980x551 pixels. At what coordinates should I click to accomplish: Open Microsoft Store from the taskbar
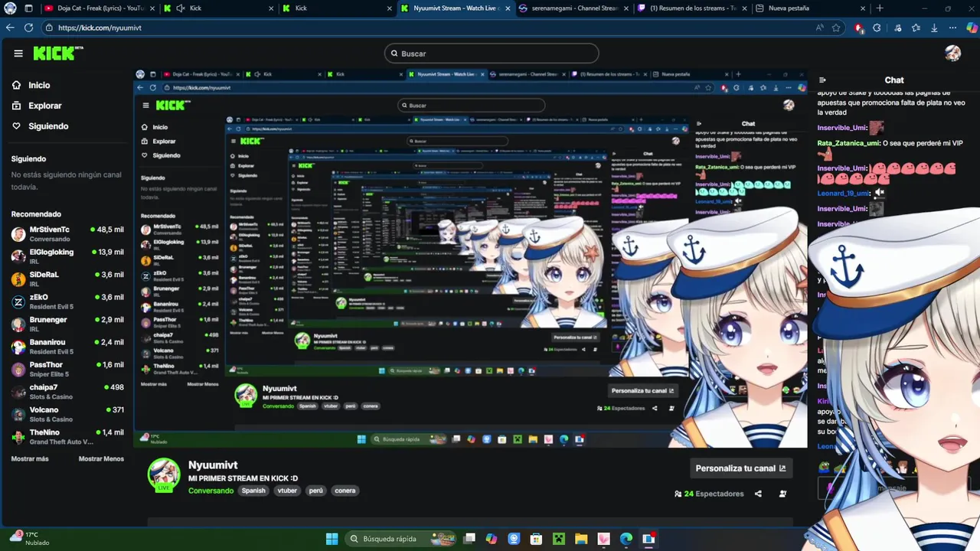point(536,539)
